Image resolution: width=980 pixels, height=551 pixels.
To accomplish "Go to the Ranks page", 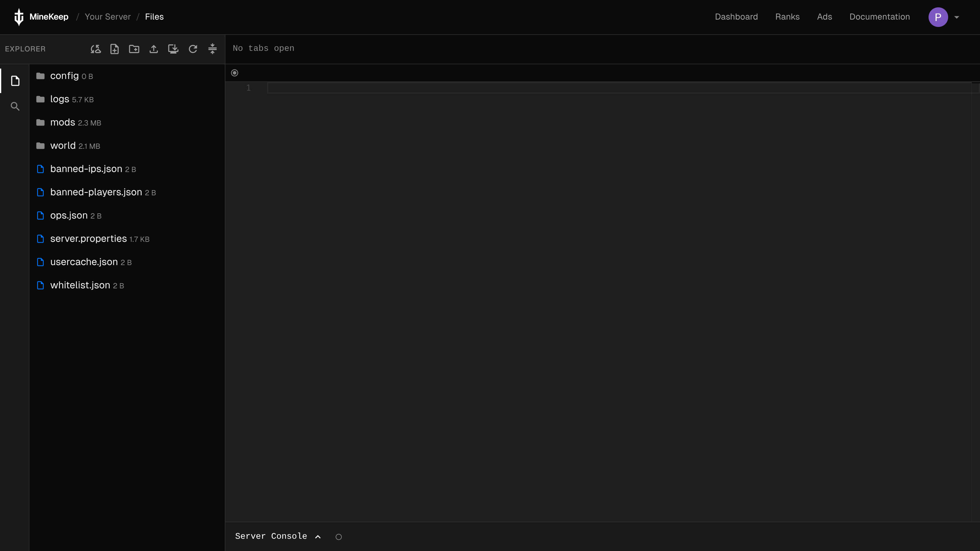I will [x=787, y=17].
